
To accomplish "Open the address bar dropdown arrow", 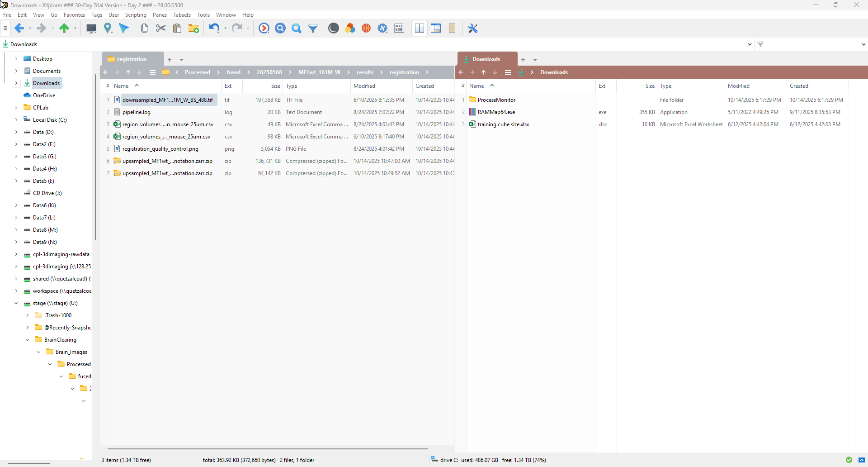I will [750, 44].
